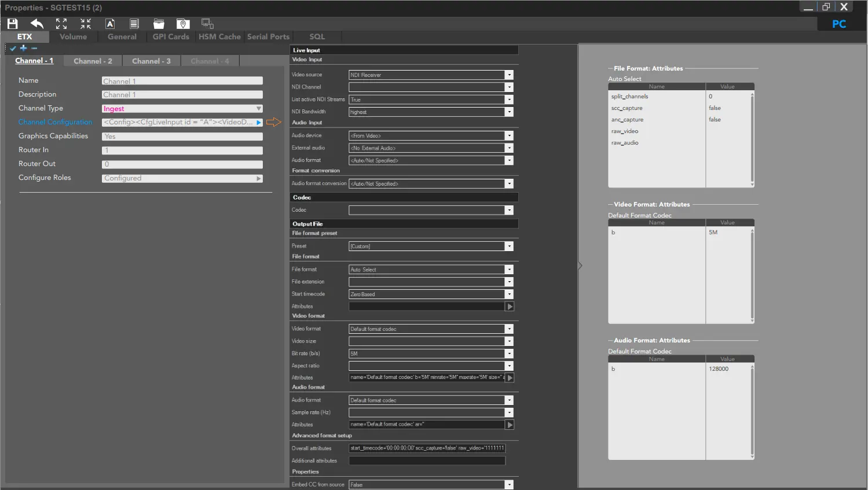
Task: Switch to the Channel - 2 tab
Action: (x=93, y=61)
